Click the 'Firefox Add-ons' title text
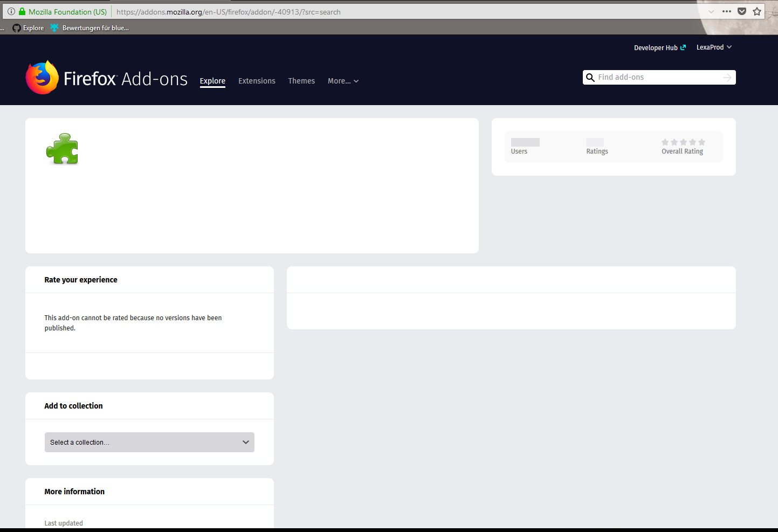Screen dimensions: 778x532 coord(126,79)
